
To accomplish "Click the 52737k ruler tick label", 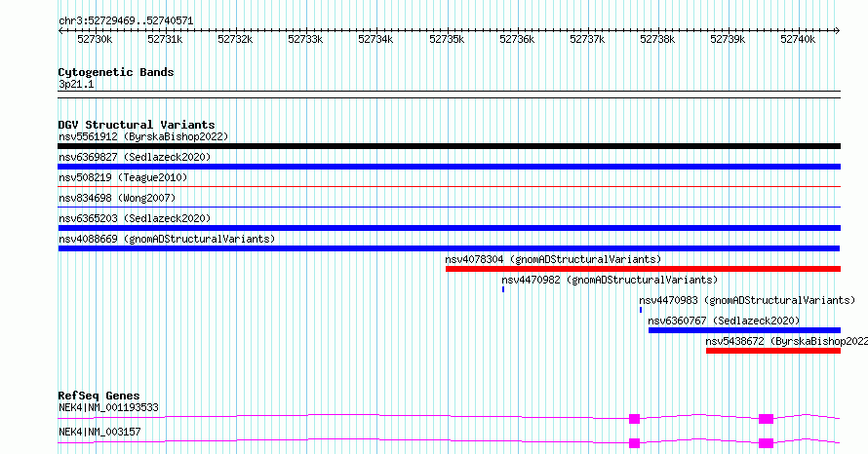I will pyautogui.click(x=587, y=39).
